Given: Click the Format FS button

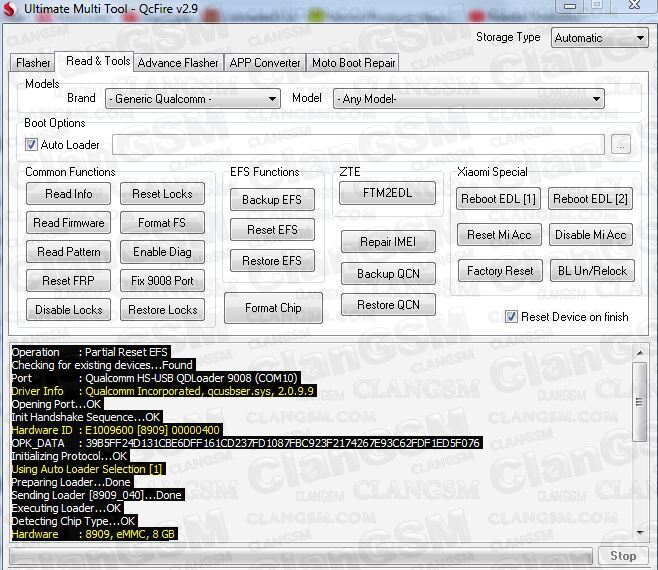Looking at the screenshot, I should (162, 223).
